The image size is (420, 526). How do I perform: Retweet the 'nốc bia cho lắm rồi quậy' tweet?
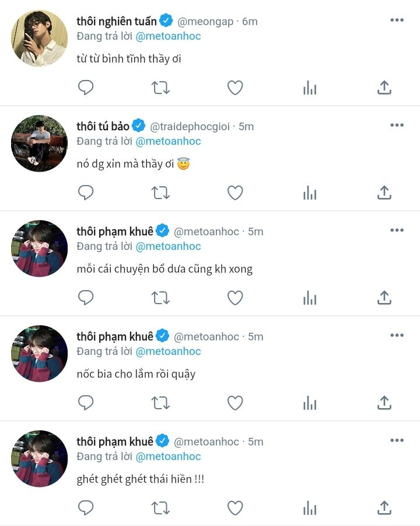pyautogui.click(x=160, y=403)
